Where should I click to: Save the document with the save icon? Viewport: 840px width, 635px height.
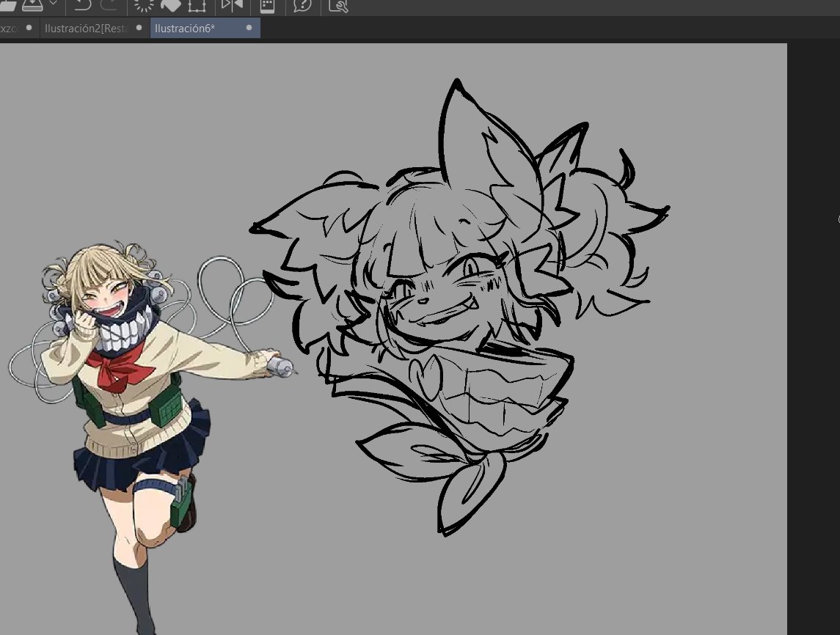[x=33, y=5]
